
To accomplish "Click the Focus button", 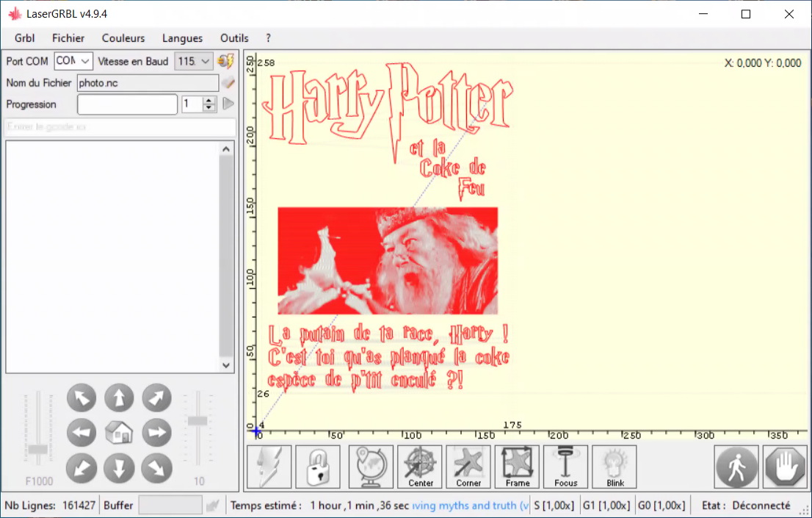I will (x=565, y=467).
